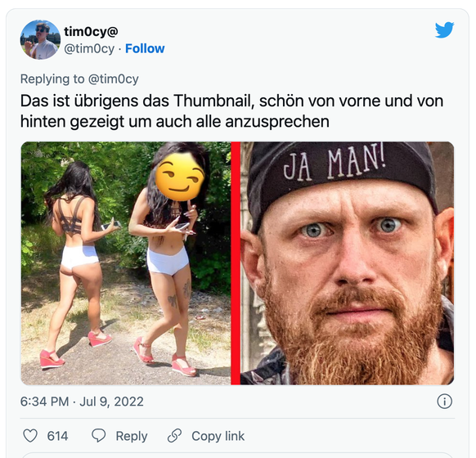The width and height of the screenshot is (476, 458).
Task: Click the tweet text starting with Das ist übrigens
Action: 231,111
